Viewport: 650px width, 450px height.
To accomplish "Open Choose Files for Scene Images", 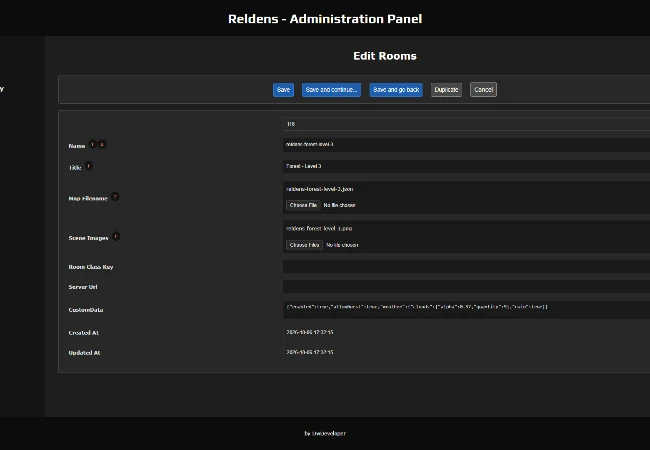I will tap(304, 245).
